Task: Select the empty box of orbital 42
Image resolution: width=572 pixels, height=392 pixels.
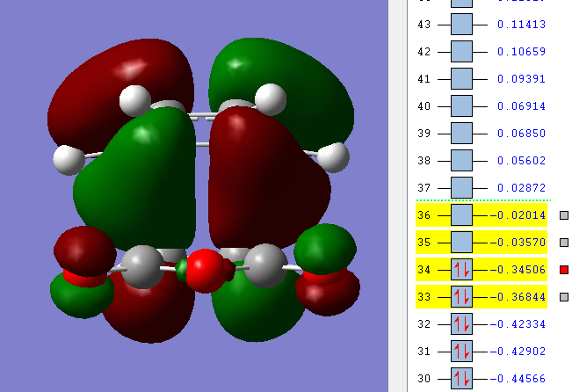Action: pyautogui.click(x=461, y=52)
